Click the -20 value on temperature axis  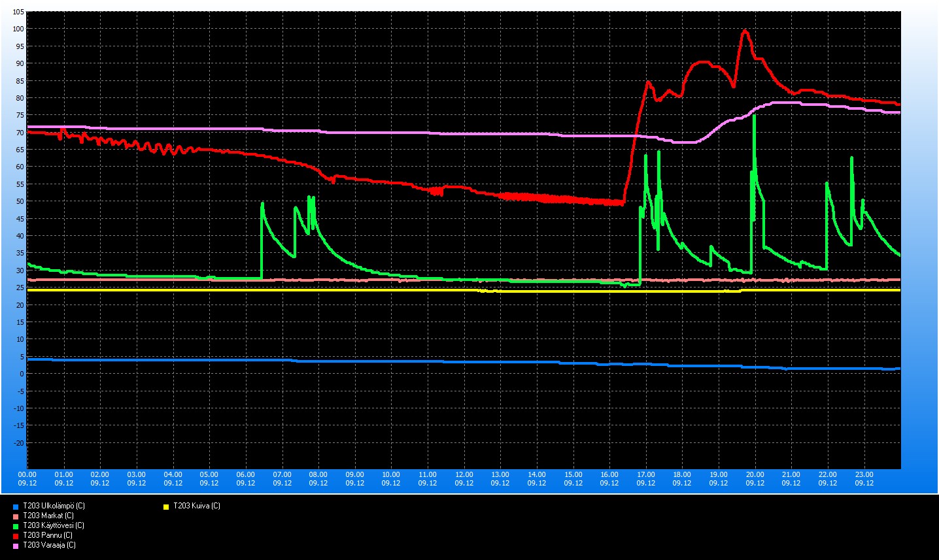tap(19, 443)
